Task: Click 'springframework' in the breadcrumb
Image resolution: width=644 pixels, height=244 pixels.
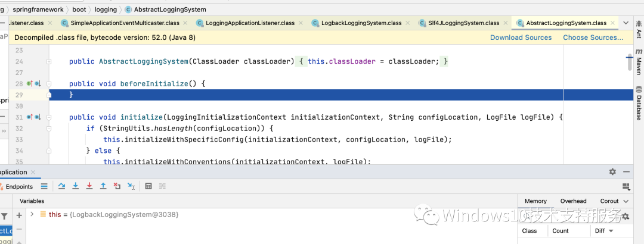Action: point(38,9)
